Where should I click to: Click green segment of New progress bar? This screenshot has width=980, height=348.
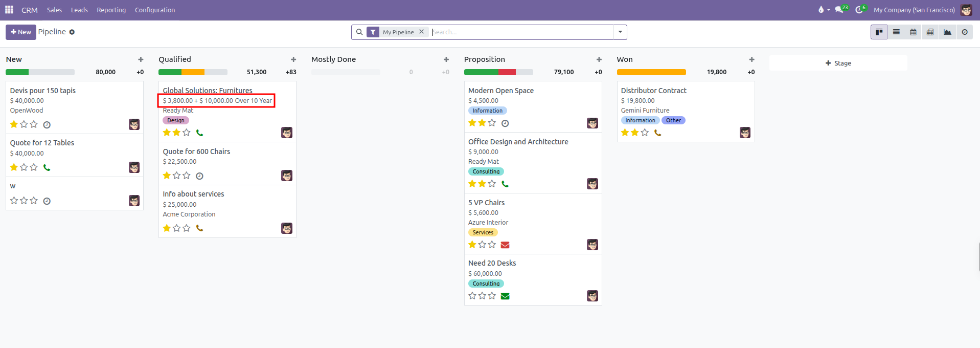tap(17, 72)
